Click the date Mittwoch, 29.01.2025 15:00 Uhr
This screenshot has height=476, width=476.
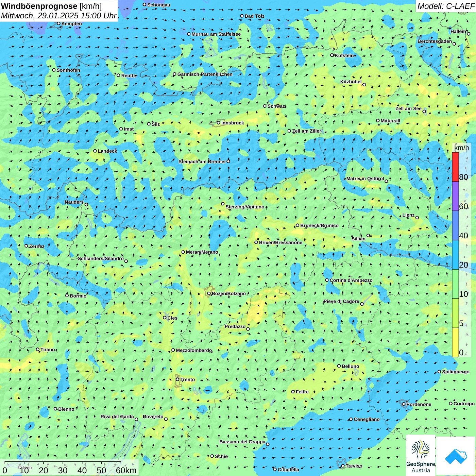pos(58,16)
